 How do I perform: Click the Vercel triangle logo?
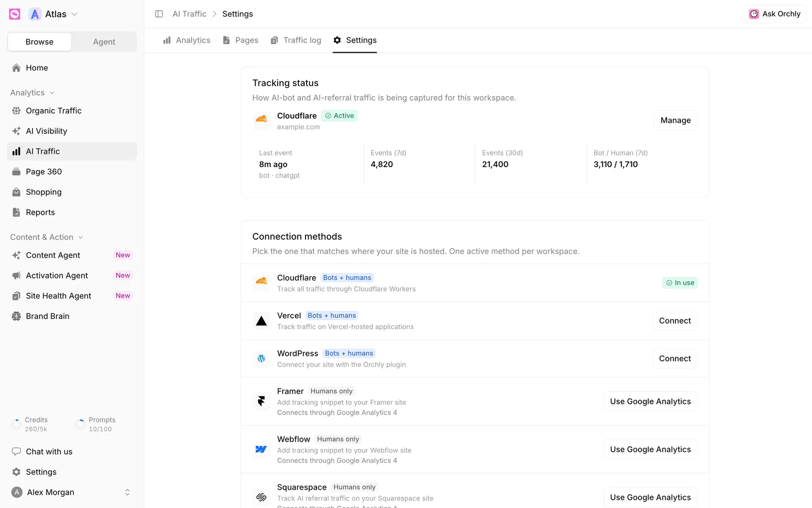[261, 321]
